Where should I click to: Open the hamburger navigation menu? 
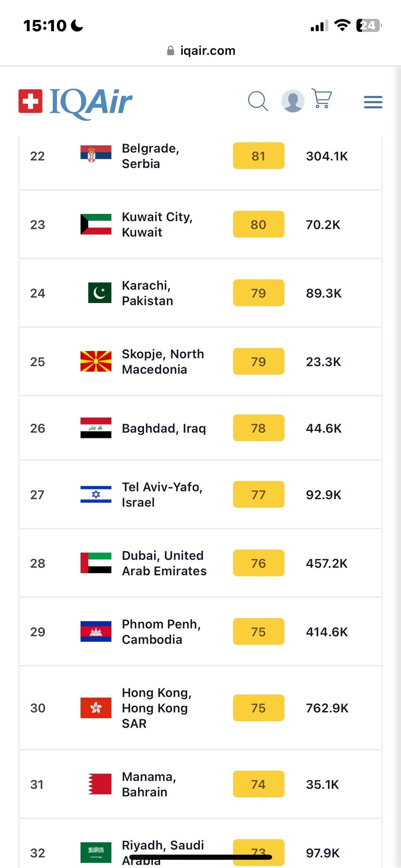point(373,102)
